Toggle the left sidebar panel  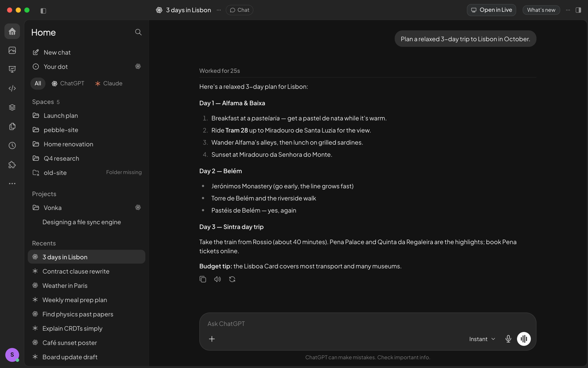pos(43,10)
